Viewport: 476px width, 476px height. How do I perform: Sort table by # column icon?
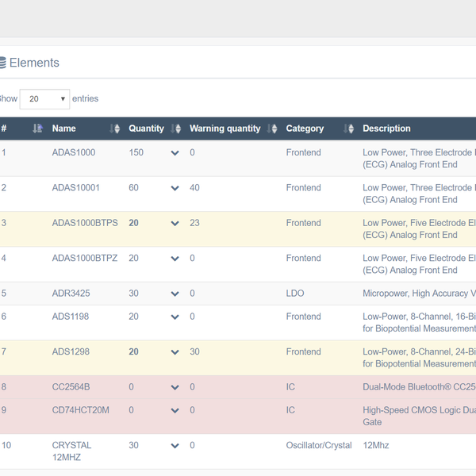click(x=37, y=129)
